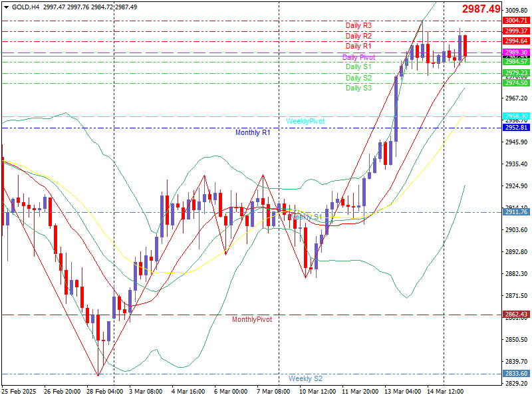Select the 2989.30 magenta price tag

click(516, 53)
